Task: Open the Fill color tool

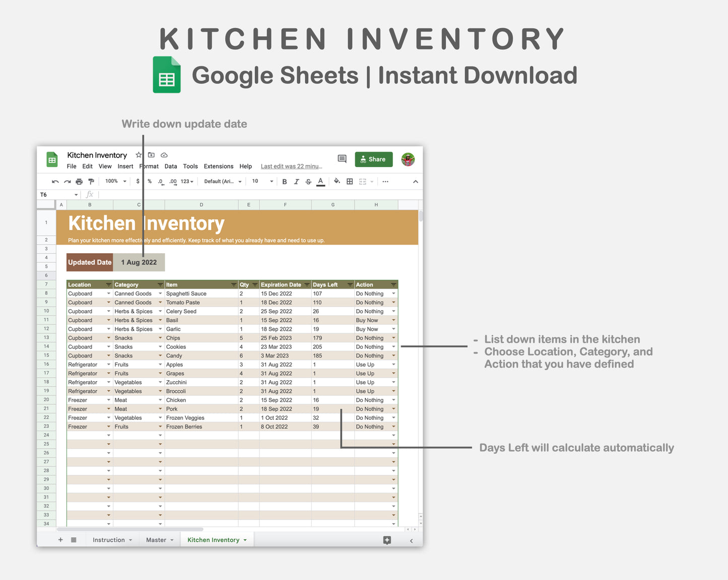Action: pos(337,181)
